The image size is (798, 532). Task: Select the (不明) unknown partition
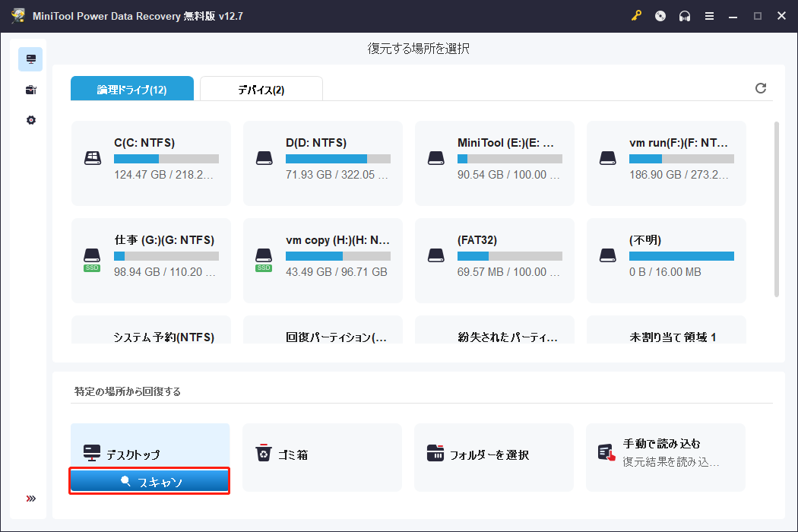pos(666,260)
